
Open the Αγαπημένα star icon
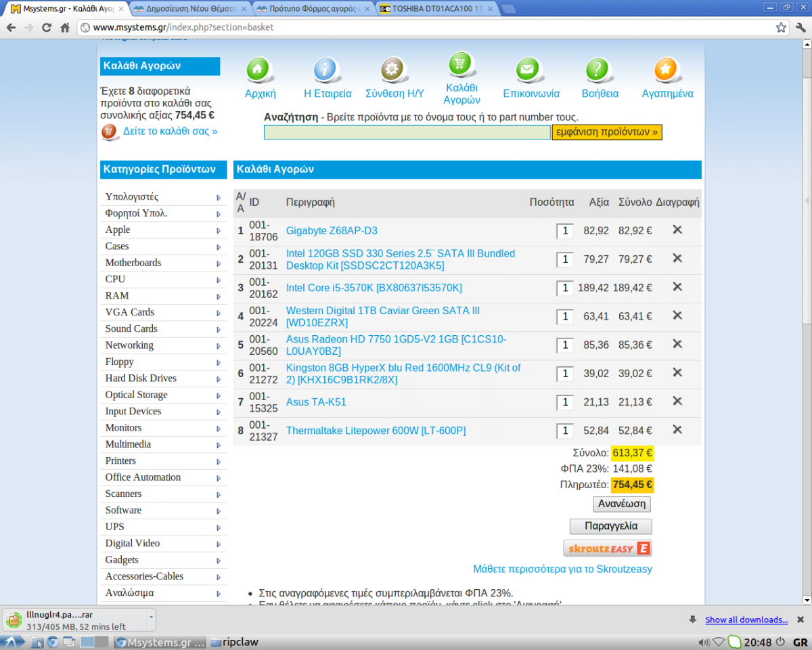pos(667,70)
